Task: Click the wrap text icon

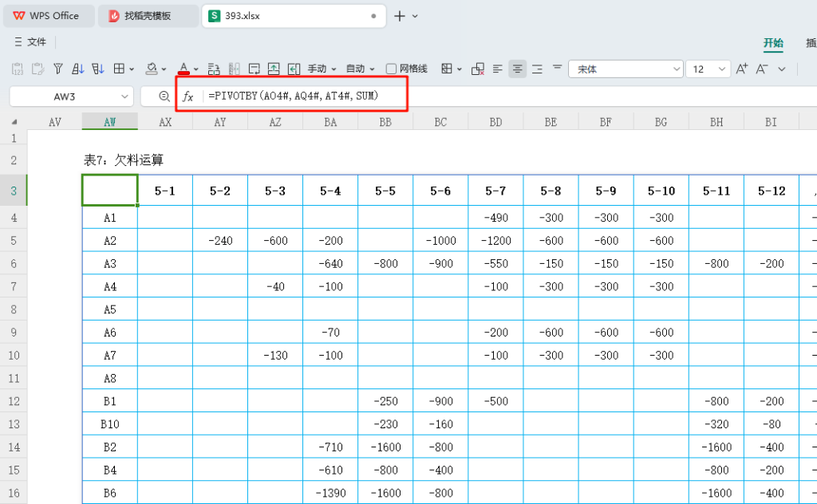Action: pos(255,69)
